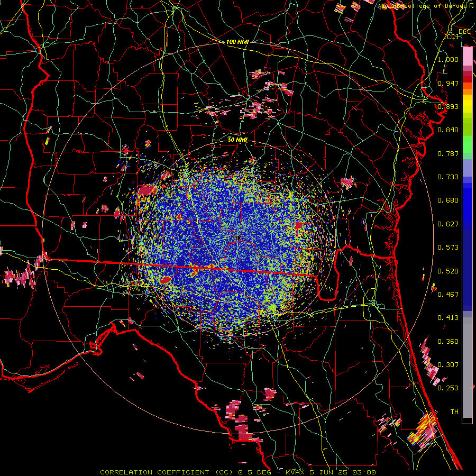Select the 0.467 legend value
The height and width of the screenshot is (476, 476).
pyautogui.click(x=448, y=295)
